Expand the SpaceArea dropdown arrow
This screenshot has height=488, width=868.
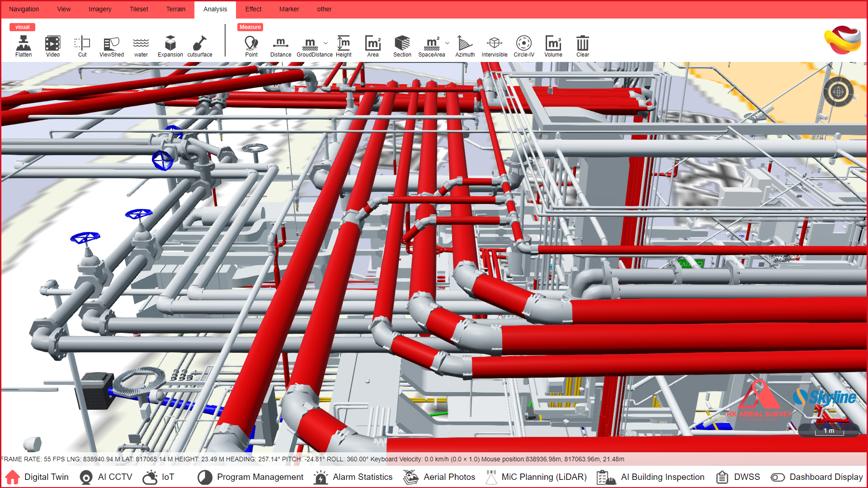click(x=447, y=43)
